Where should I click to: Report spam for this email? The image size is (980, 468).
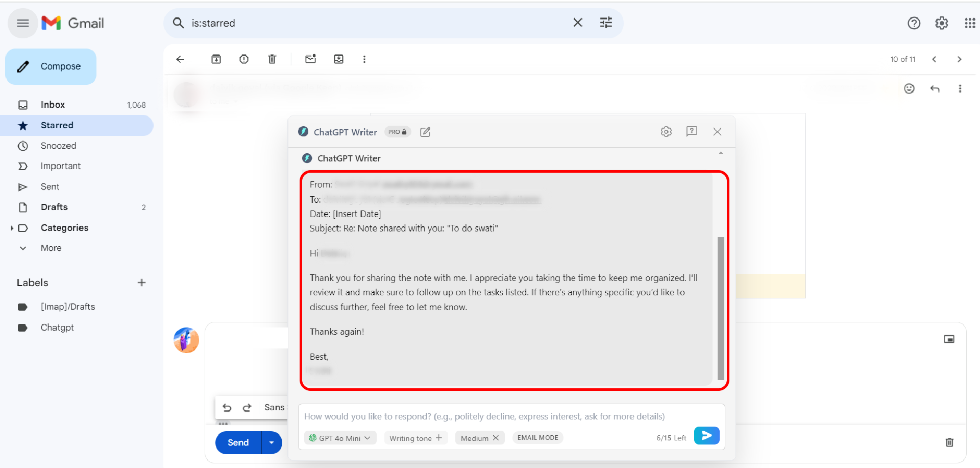(x=244, y=59)
